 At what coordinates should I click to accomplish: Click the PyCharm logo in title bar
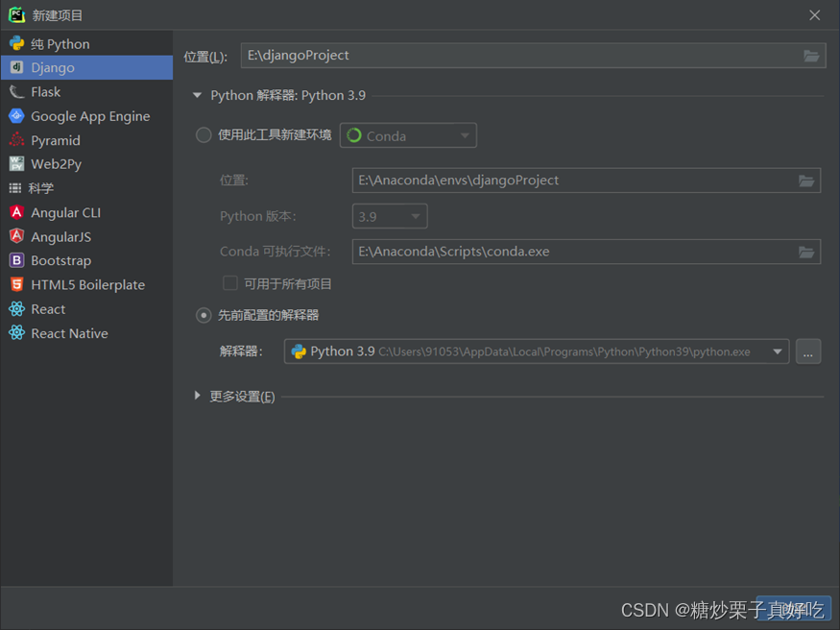(16, 15)
